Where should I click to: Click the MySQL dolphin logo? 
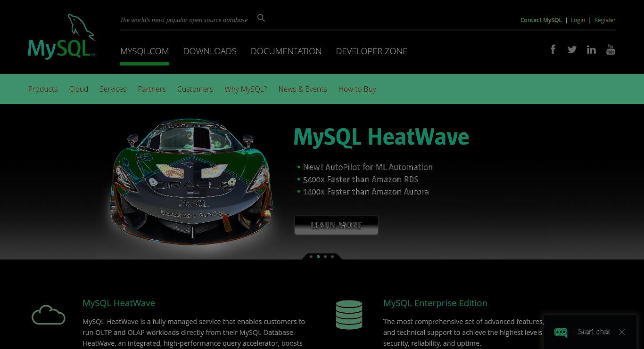point(62,36)
